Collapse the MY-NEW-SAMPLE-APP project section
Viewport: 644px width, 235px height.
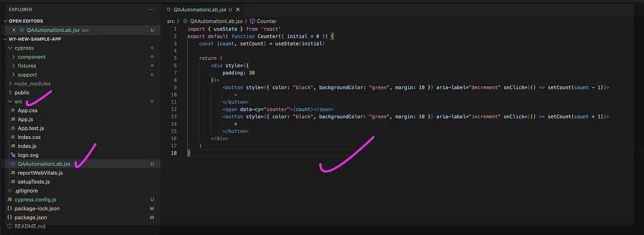click(x=6, y=39)
